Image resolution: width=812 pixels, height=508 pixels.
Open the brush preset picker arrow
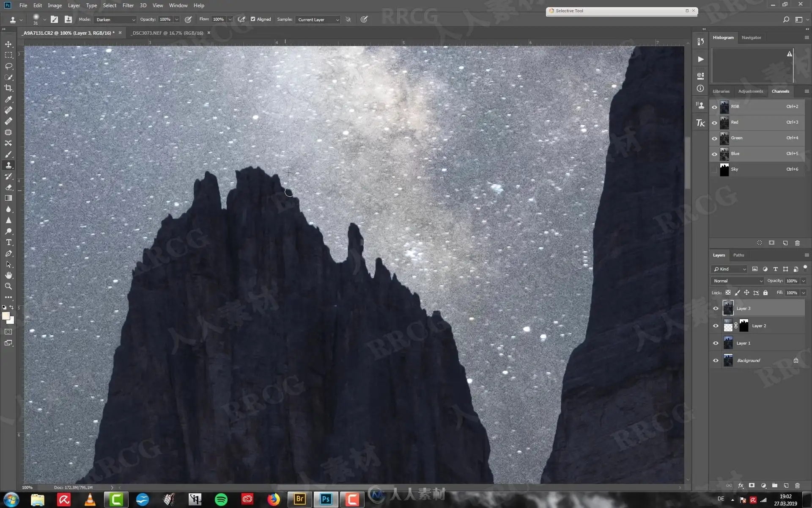click(x=45, y=19)
